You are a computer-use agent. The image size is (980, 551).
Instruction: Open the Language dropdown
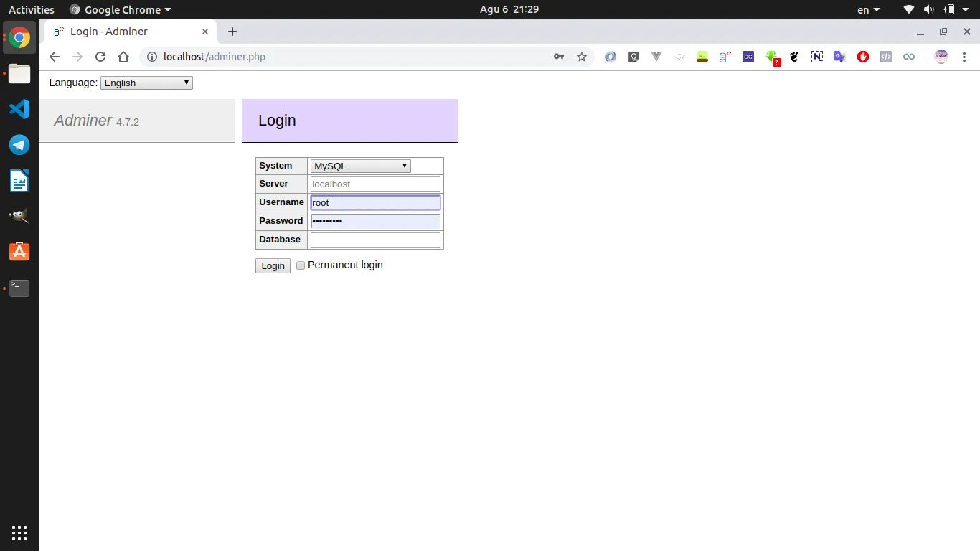coord(146,83)
